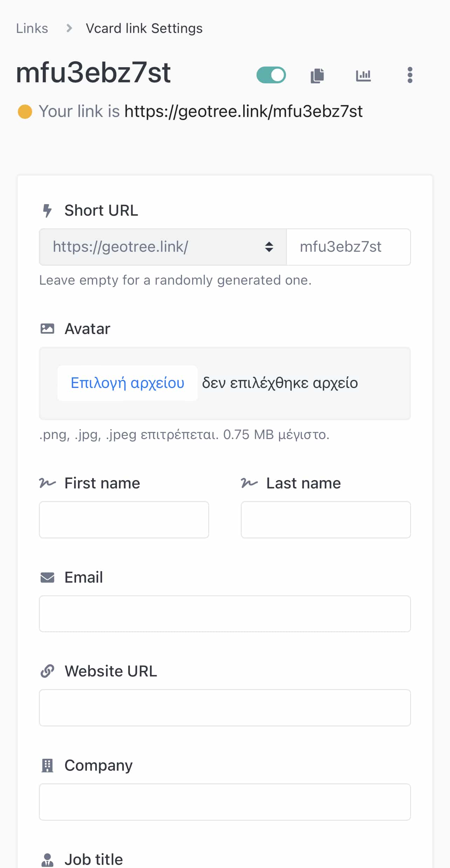Click the Company building icon
The image size is (450, 868).
click(47, 765)
